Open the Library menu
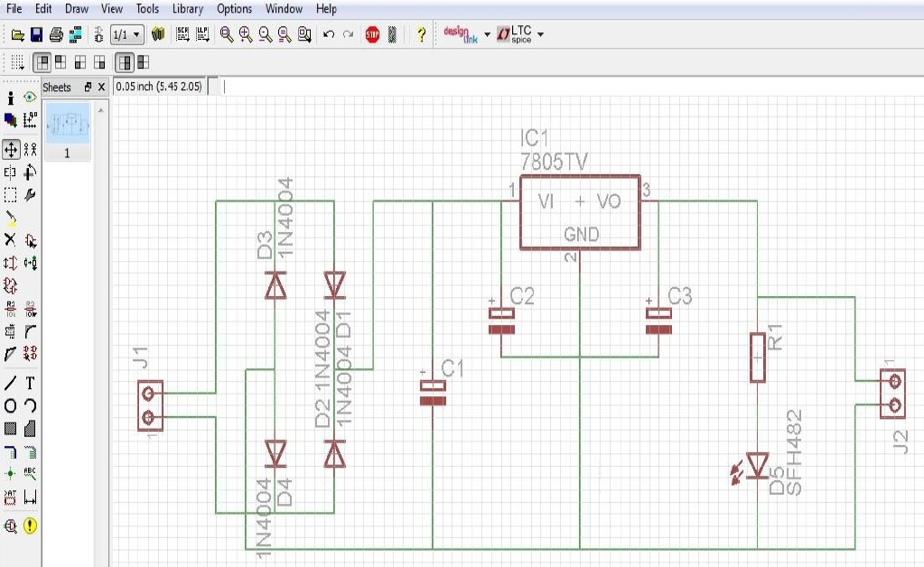Viewport: 924px width, 567px height. point(187,9)
